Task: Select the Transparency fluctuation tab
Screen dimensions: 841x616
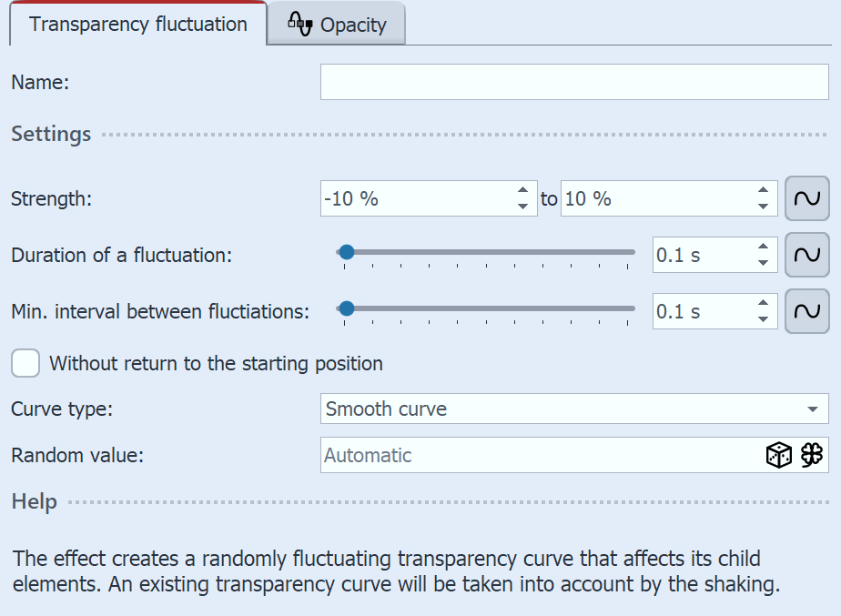Action: point(137,25)
